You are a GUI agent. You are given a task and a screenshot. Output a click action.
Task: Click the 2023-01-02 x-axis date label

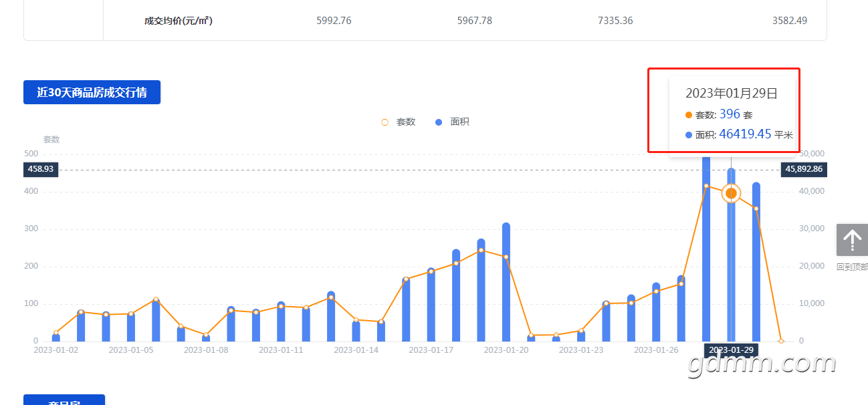click(56, 350)
